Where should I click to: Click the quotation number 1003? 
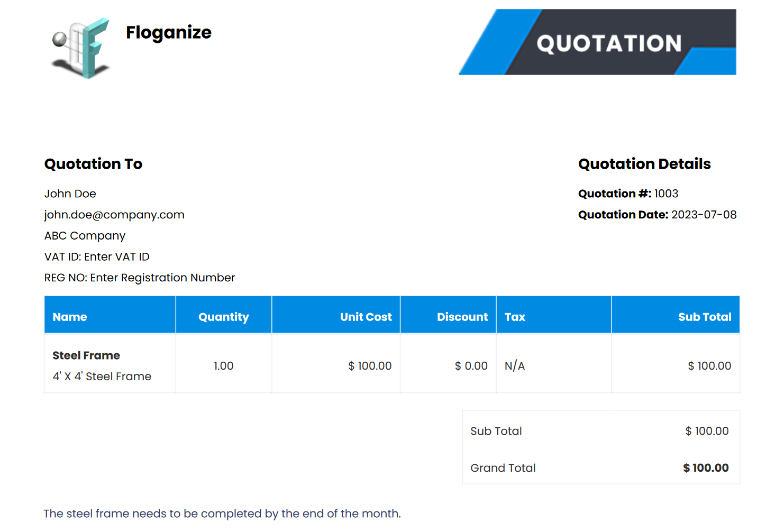(666, 194)
